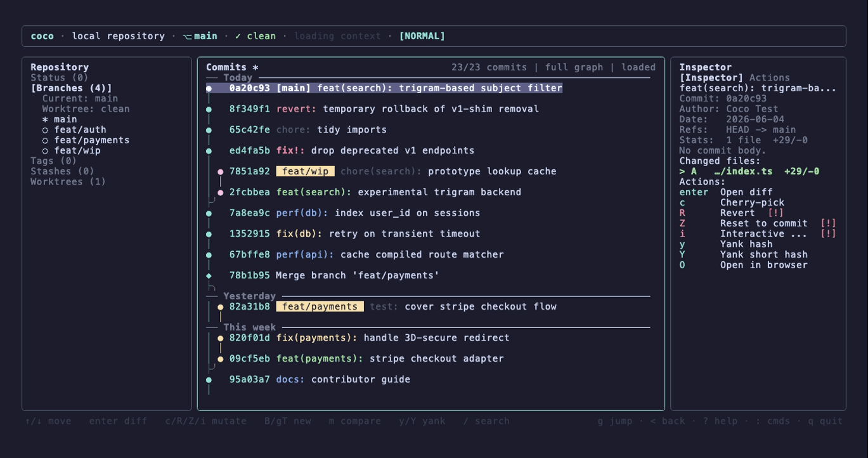Select the feat/wip branch in Repository tree
This screenshot has width=868, height=458.
(71, 151)
